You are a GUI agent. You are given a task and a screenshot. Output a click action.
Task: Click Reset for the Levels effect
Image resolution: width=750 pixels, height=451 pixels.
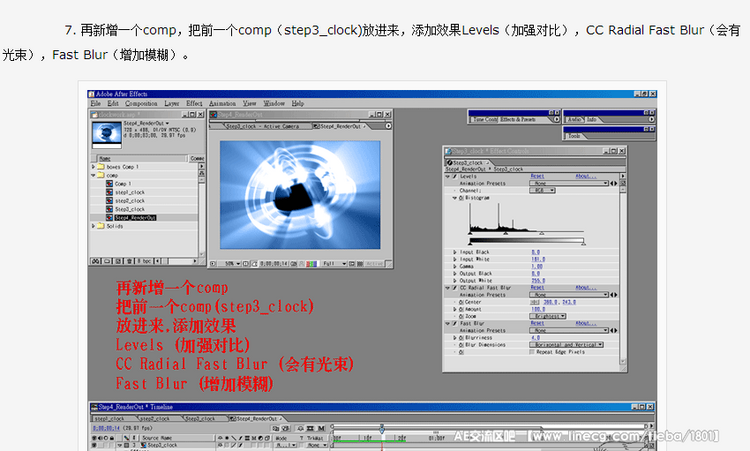point(538,176)
